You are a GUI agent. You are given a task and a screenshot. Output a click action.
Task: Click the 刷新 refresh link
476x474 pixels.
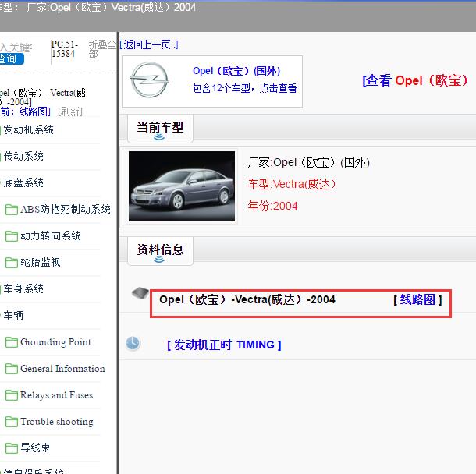(70, 111)
